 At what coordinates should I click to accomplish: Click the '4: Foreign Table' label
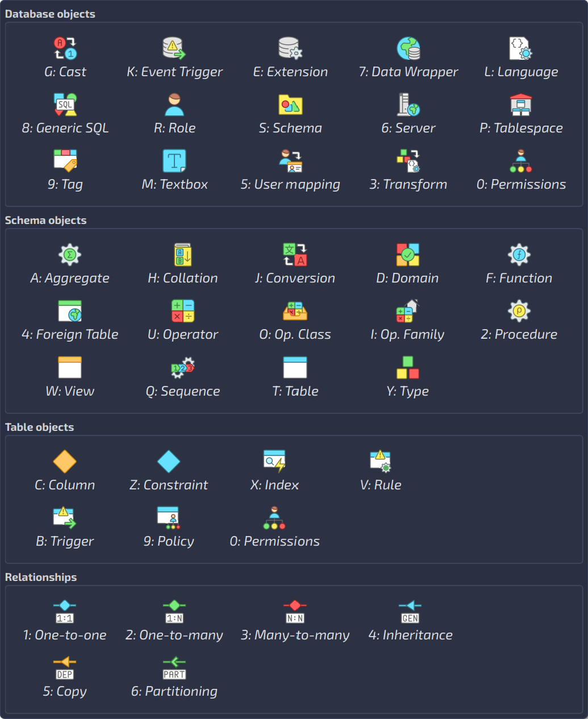70,335
